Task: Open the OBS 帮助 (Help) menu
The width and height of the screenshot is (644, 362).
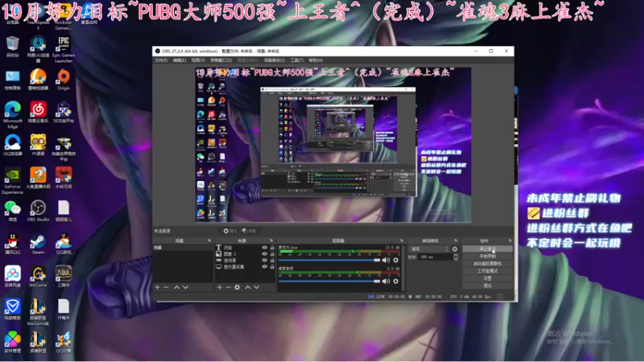Action: 316,60
